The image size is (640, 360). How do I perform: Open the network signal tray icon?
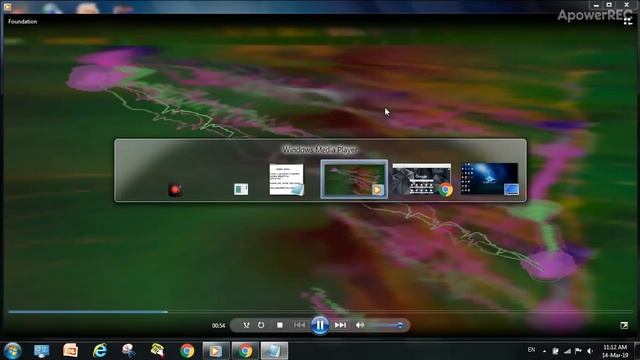567,351
